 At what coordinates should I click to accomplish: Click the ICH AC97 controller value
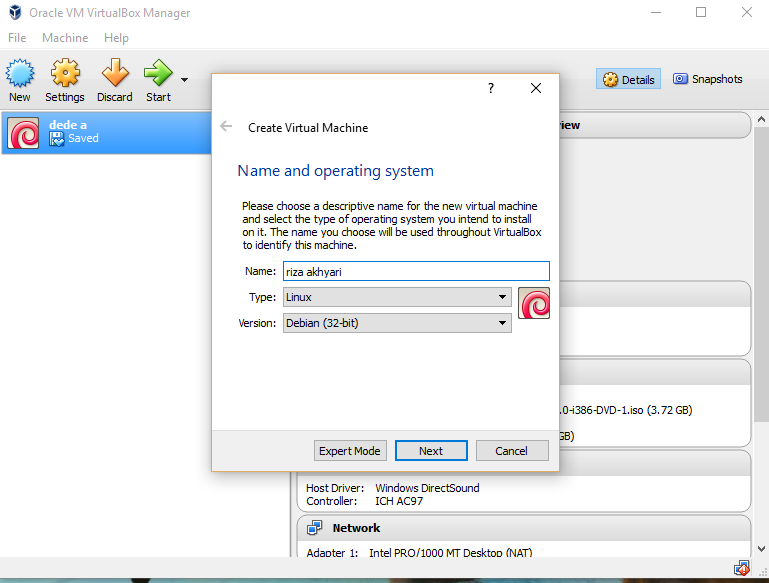pos(399,501)
